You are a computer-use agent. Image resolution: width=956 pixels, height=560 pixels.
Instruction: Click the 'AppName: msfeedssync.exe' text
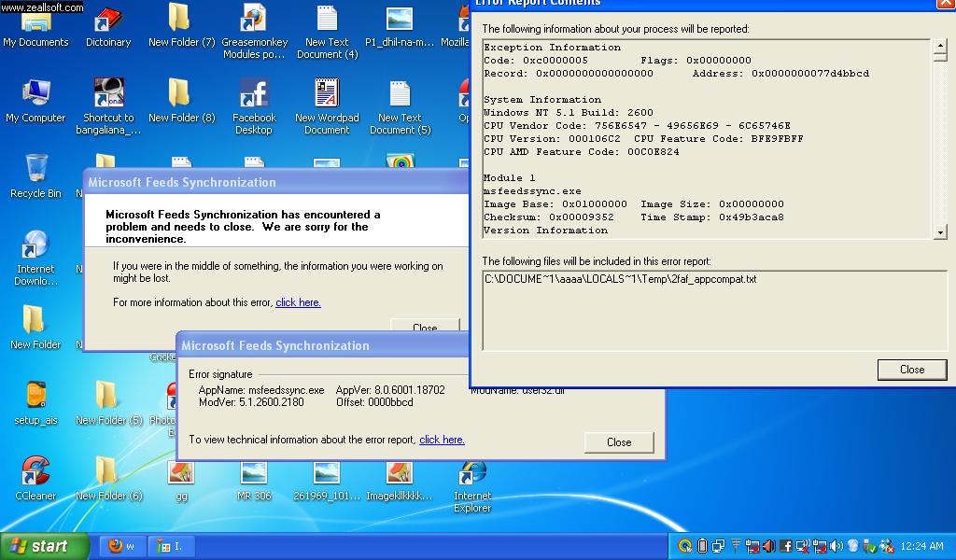coord(261,390)
